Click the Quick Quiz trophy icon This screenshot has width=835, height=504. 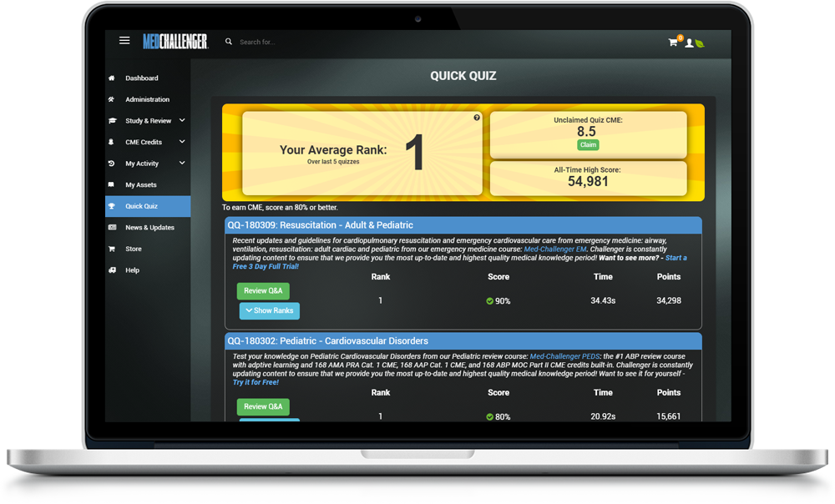pos(112,206)
